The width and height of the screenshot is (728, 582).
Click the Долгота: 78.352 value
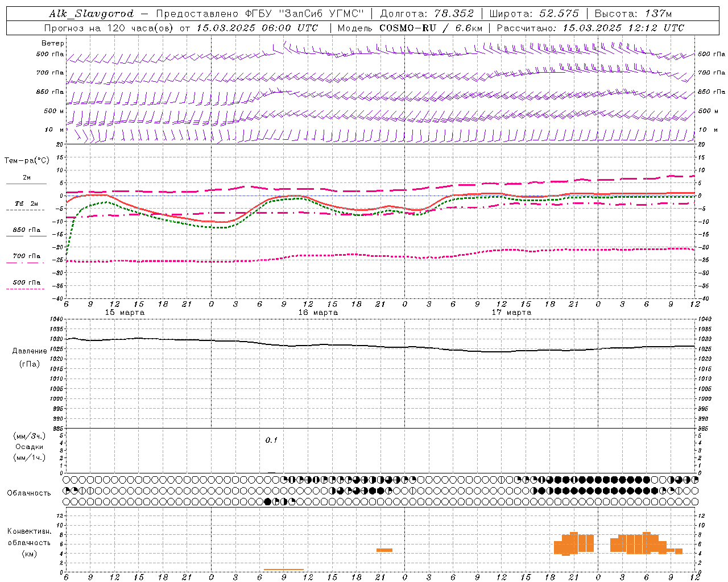427,14
